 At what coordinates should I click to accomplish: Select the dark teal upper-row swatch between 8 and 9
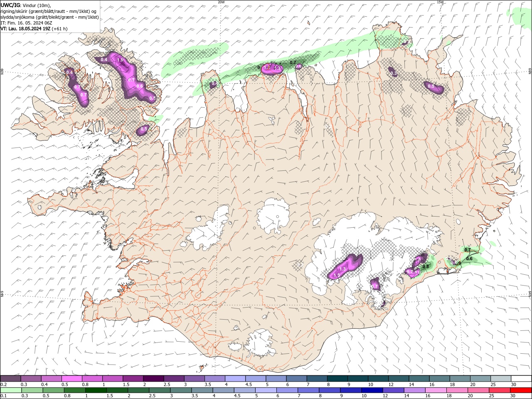(337, 379)
